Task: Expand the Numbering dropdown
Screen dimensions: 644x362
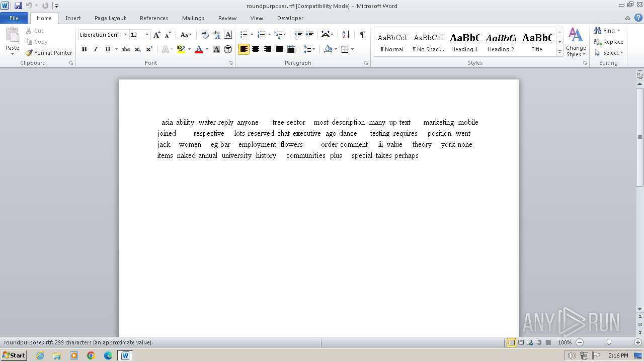Action: (x=269, y=35)
